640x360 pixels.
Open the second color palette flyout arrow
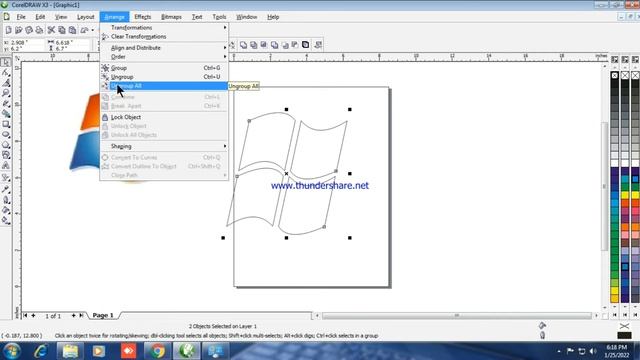[625, 60]
